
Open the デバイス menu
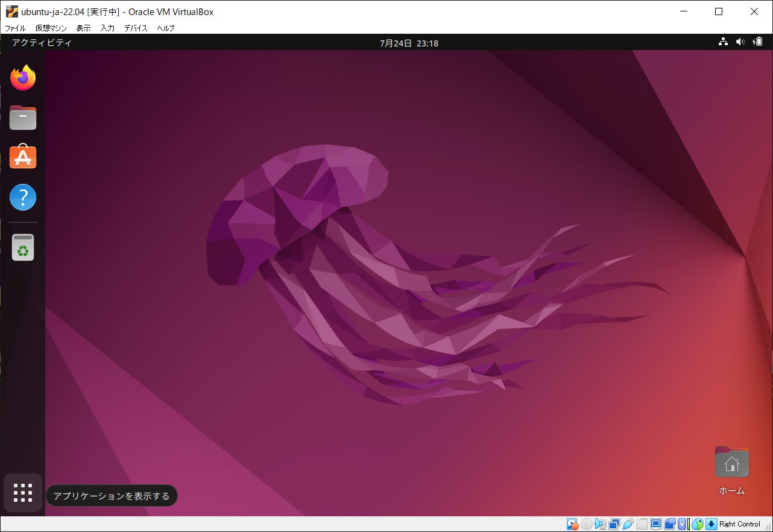pos(136,28)
